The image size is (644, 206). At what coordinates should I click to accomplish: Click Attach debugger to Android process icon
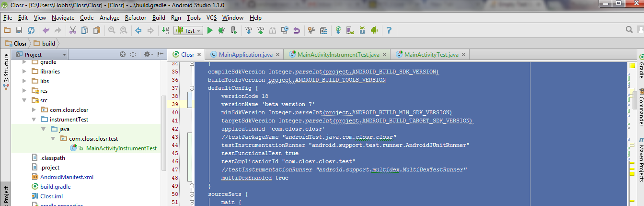pos(234,30)
